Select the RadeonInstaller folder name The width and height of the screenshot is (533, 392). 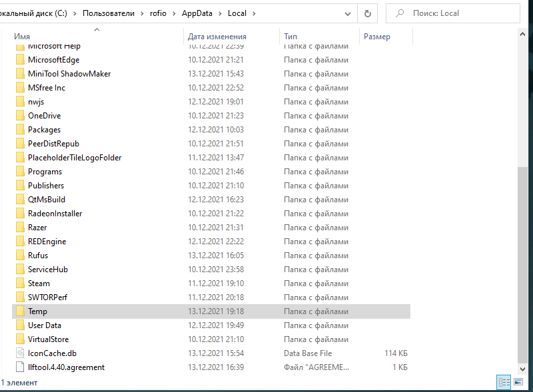coord(55,214)
